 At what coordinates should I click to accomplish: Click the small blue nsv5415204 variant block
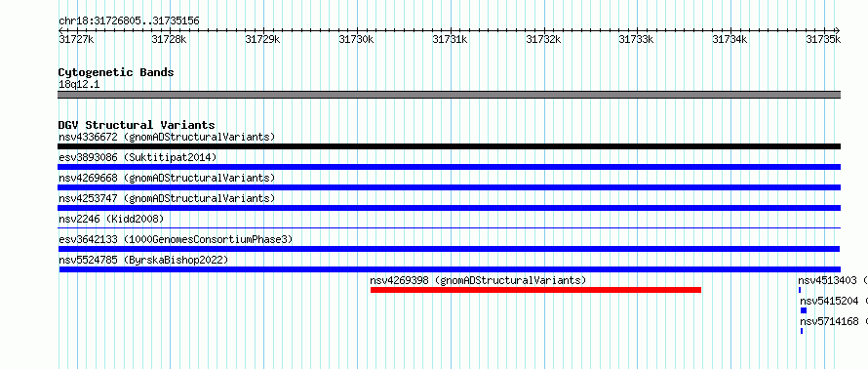[804, 310]
